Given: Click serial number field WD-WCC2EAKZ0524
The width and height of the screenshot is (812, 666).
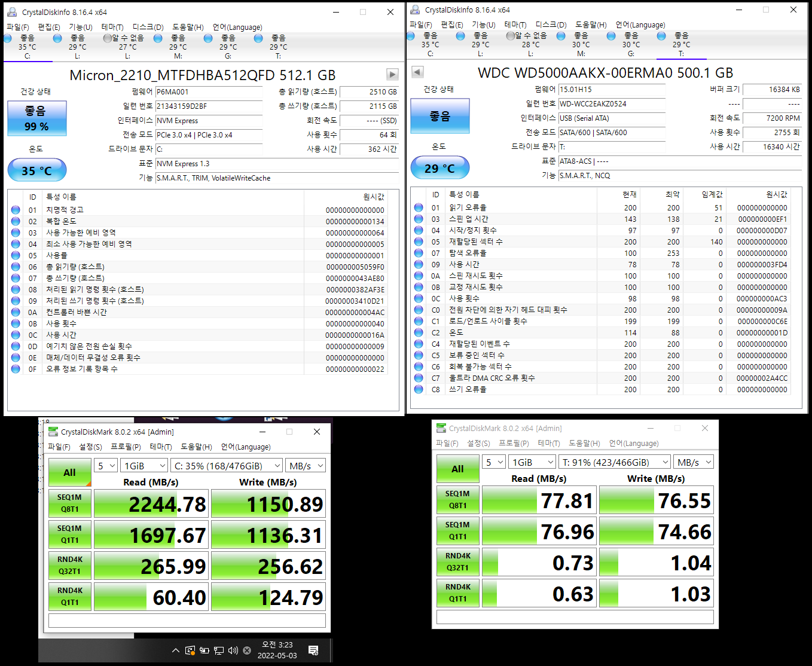Looking at the screenshot, I should point(612,104).
